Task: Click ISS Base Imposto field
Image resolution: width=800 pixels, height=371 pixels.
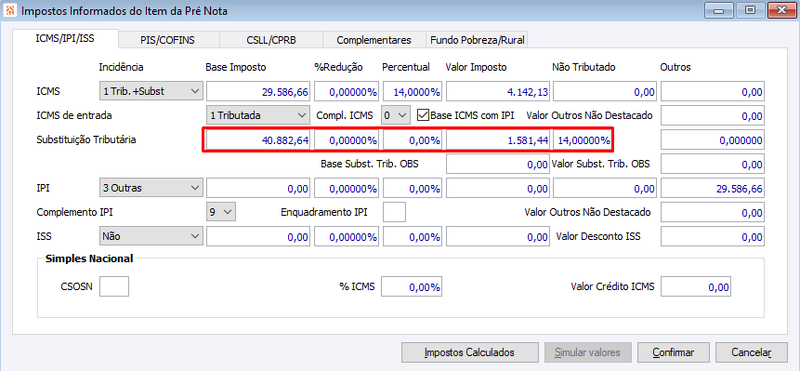Action: [x=258, y=236]
